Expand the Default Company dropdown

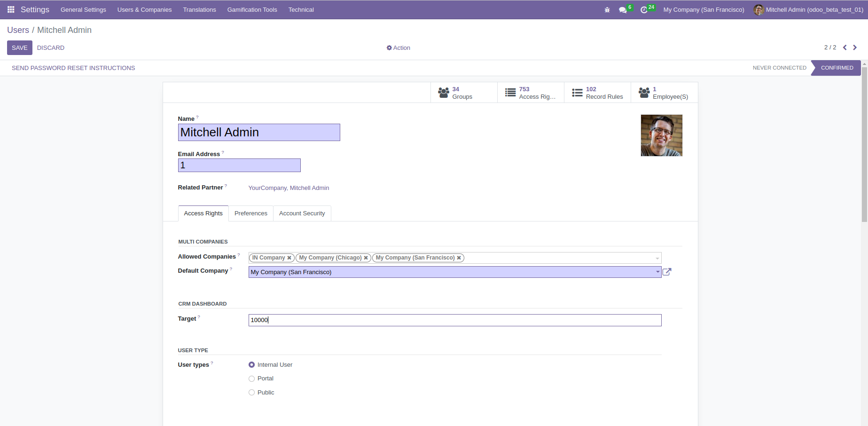click(657, 272)
